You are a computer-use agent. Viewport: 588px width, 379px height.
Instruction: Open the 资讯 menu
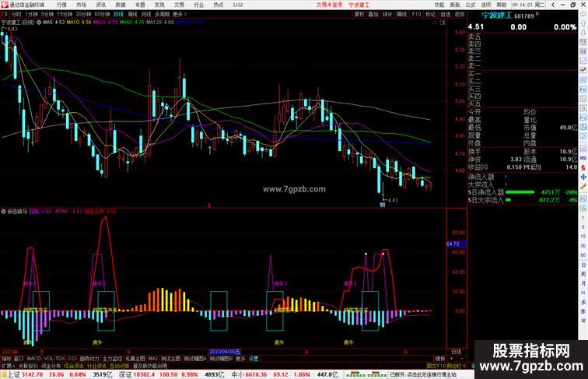point(100,5)
